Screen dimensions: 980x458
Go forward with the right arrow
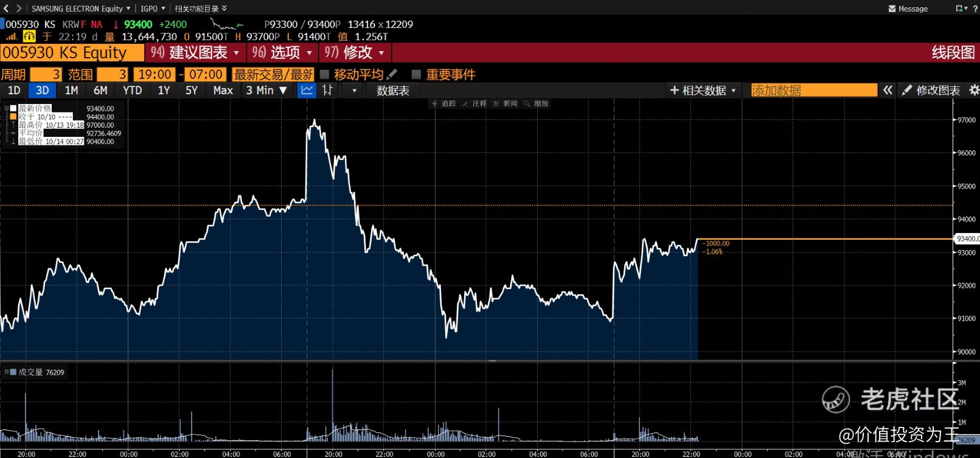click(x=19, y=9)
